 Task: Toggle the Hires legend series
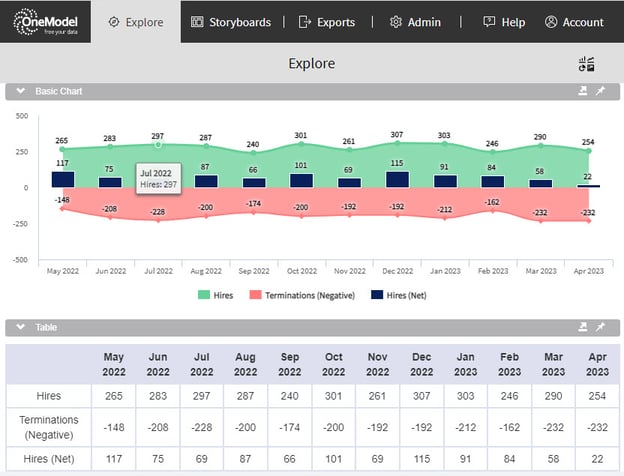(x=215, y=295)
